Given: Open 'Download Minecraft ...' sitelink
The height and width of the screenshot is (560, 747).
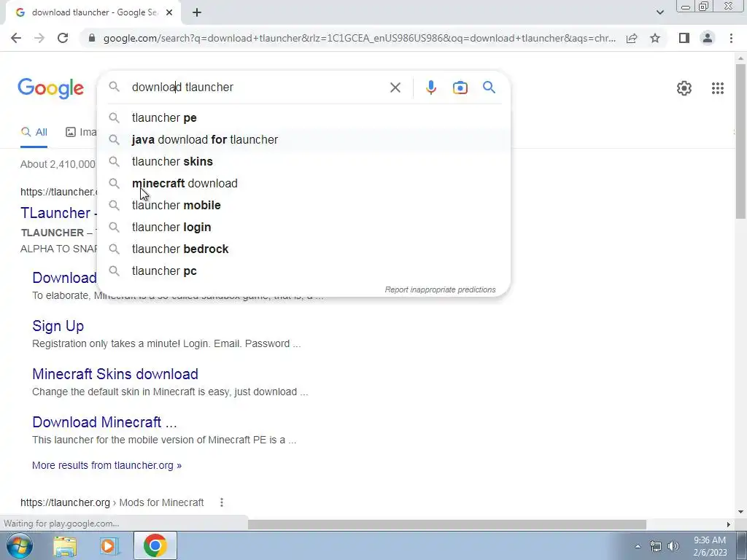Looking at the screenshot, I should (x=104, y=422).
